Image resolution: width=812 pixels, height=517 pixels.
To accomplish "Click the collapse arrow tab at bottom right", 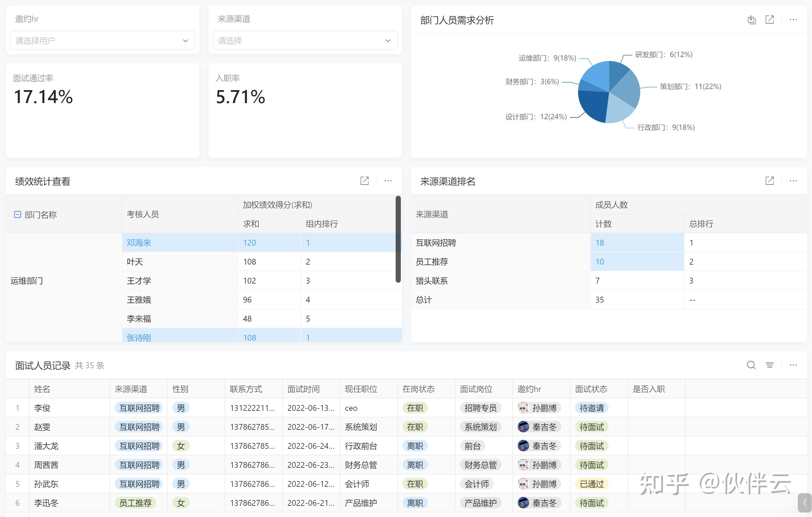I will click(x=805, y=503).
